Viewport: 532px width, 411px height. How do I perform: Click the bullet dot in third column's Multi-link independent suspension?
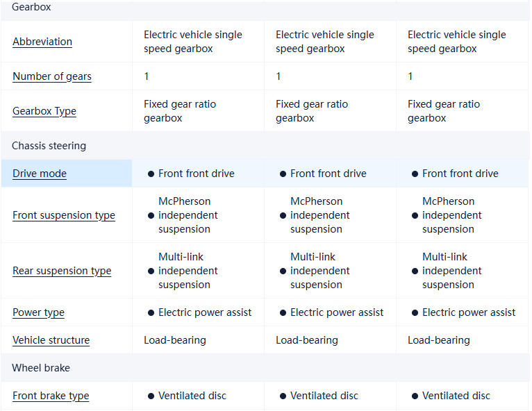[415, 271]
